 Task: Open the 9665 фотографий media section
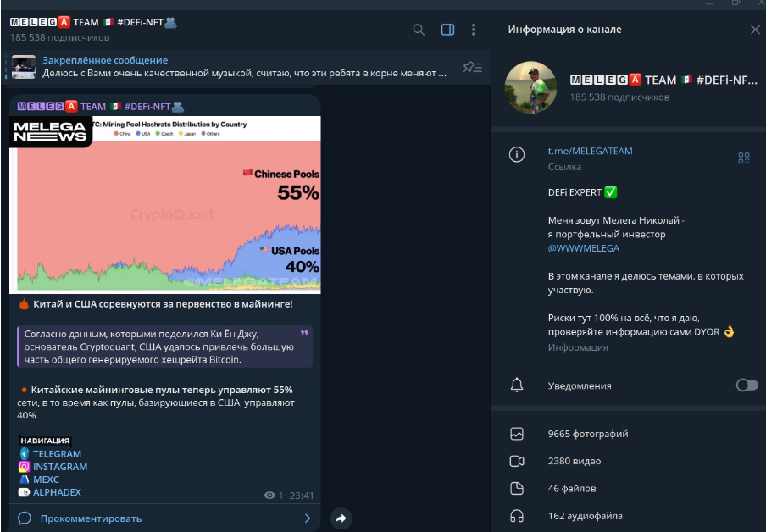(x=628, y=434)
